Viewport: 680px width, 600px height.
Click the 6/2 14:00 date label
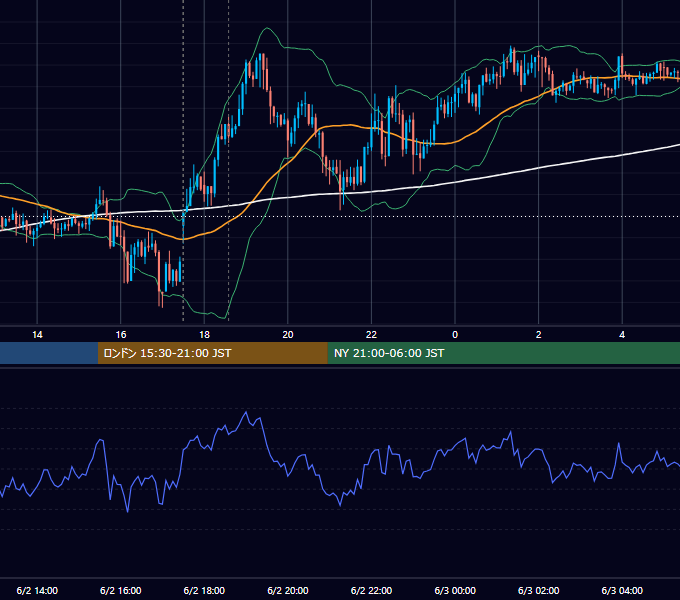point(37,590)
